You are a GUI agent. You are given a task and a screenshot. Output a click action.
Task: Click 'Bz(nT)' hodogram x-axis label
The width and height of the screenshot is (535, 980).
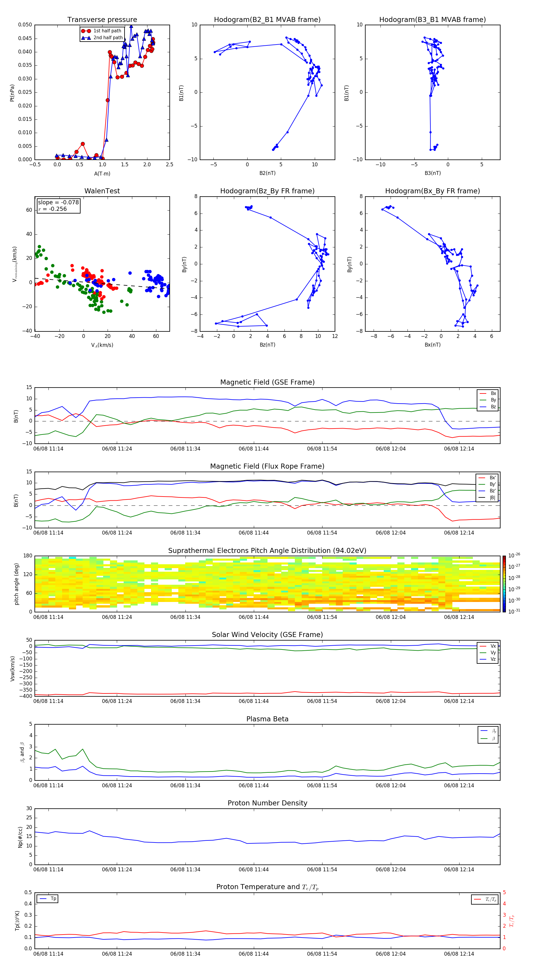click(x=267, y=345)
